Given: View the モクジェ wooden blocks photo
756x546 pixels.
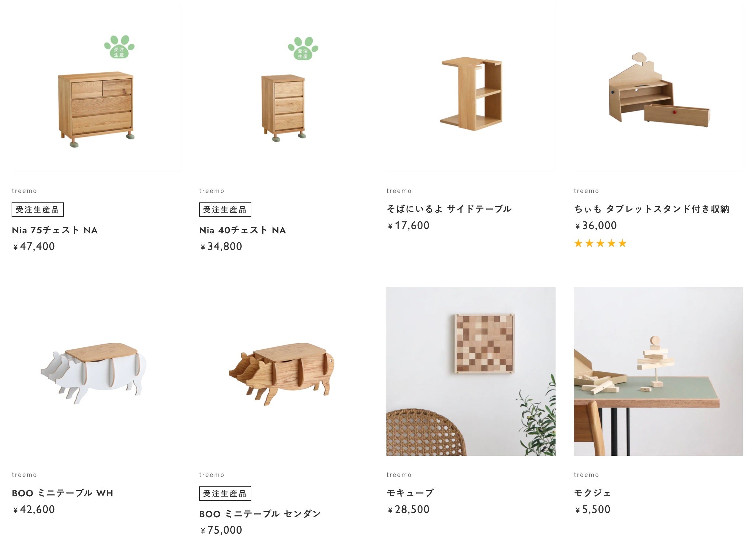Looking at the screenshot, I should [x=658, y=371].
